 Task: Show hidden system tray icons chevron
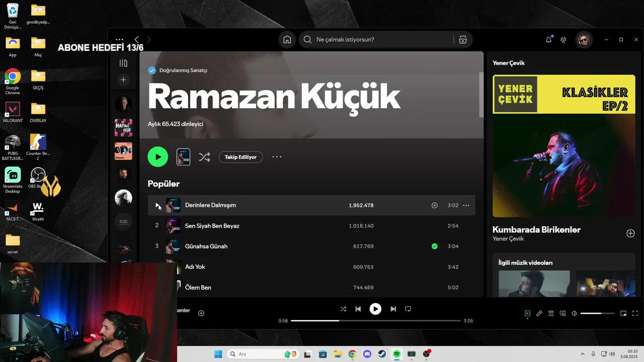[x=583, y=354]
